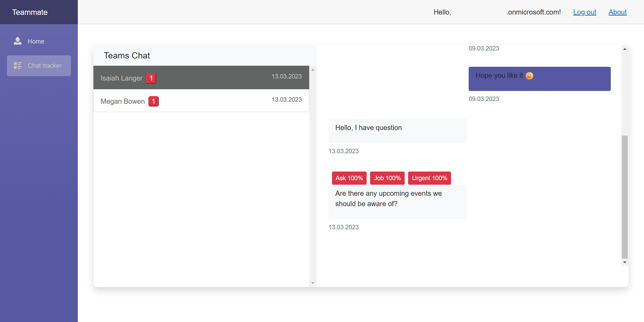Viewport: 644px width, 322px height.
Task: Click the Urgent 100% tag
Action: click(429, 178)
